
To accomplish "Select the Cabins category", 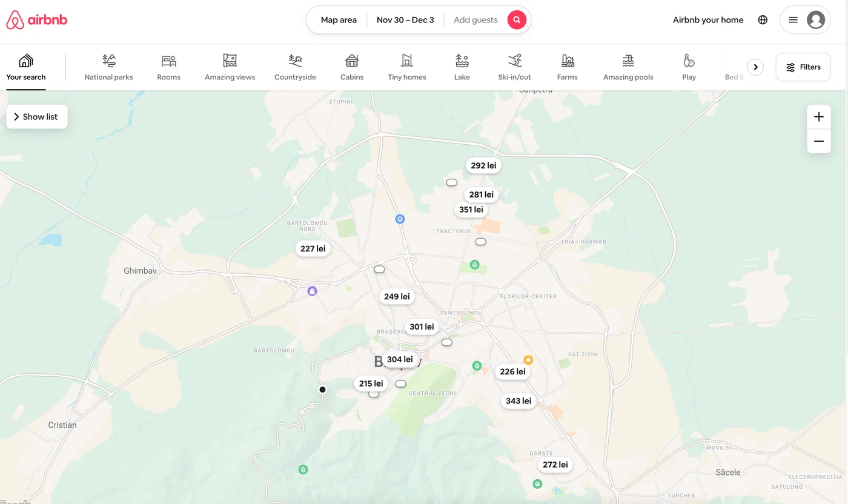I will [352, 67].
